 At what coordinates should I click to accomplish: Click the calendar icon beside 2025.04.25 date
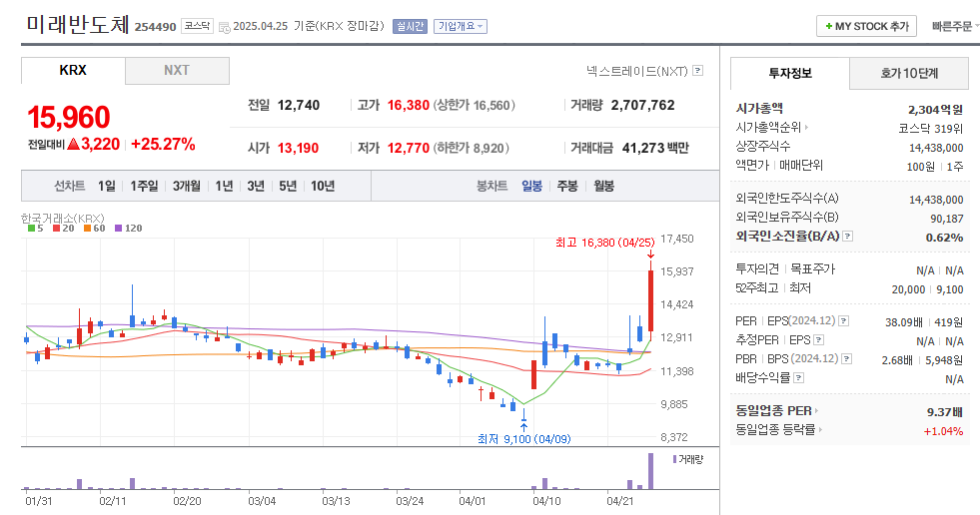point(225,28)
